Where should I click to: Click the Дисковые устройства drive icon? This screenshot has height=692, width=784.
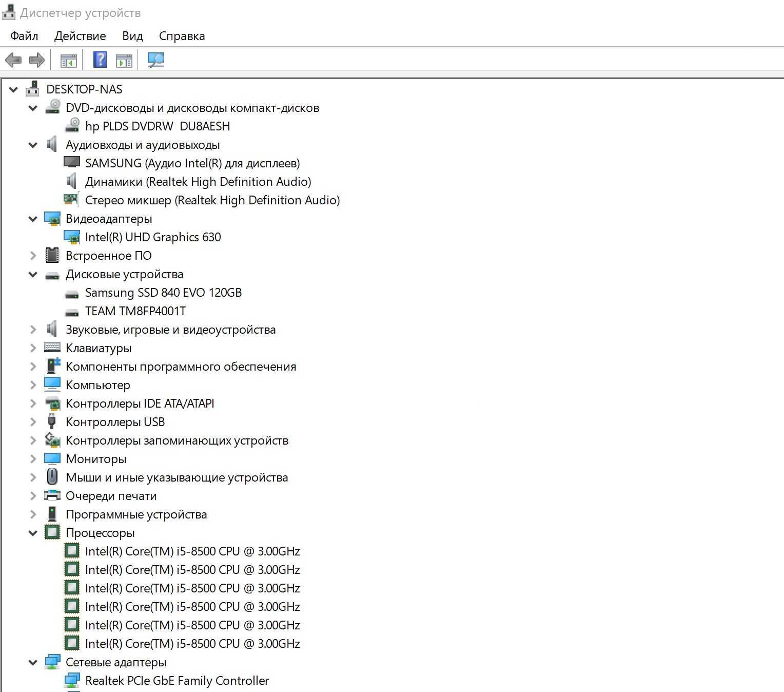(x=52, y=276)
